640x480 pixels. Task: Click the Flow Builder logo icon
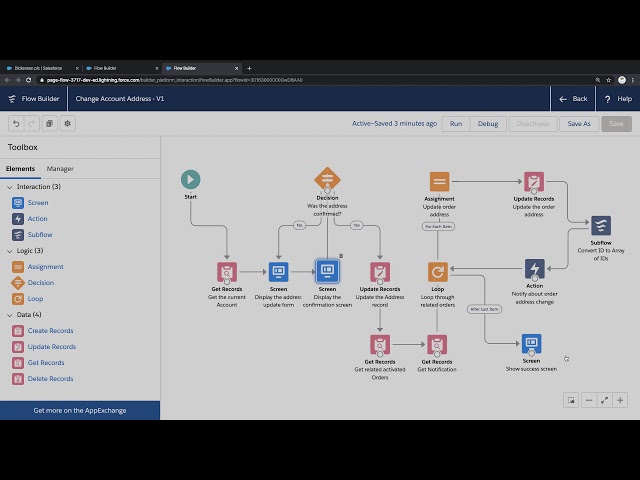[x=12, y=99]
